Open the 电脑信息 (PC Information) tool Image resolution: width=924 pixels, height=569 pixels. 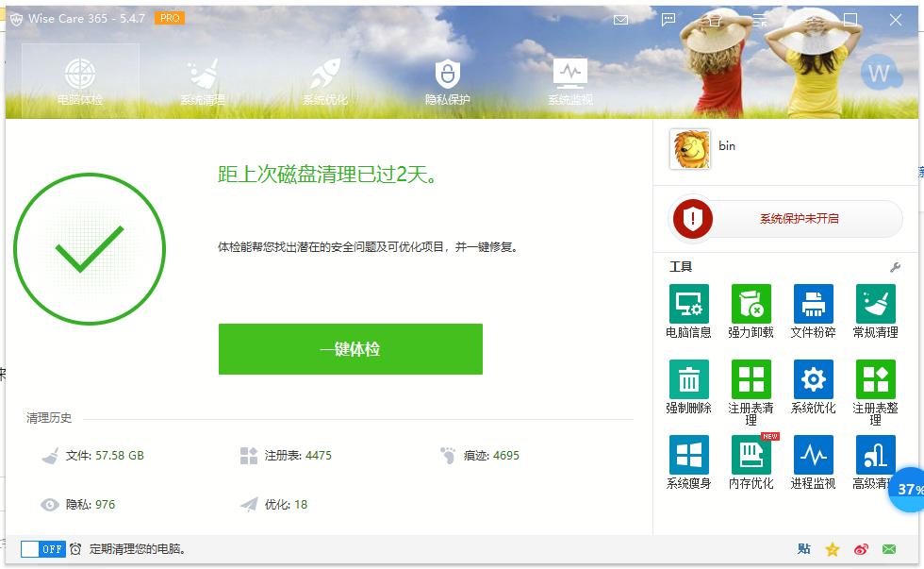pyautogui.click(x=689, y=311)
